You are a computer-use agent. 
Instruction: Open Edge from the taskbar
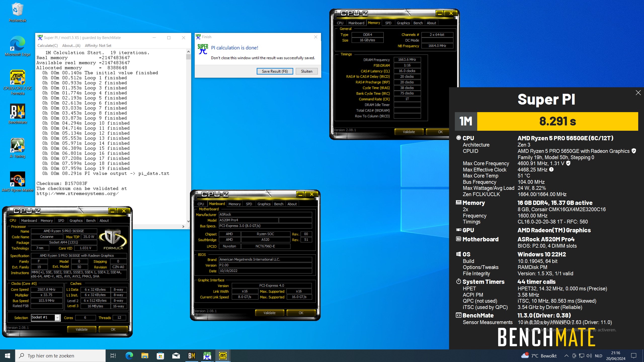click(129, 356)
